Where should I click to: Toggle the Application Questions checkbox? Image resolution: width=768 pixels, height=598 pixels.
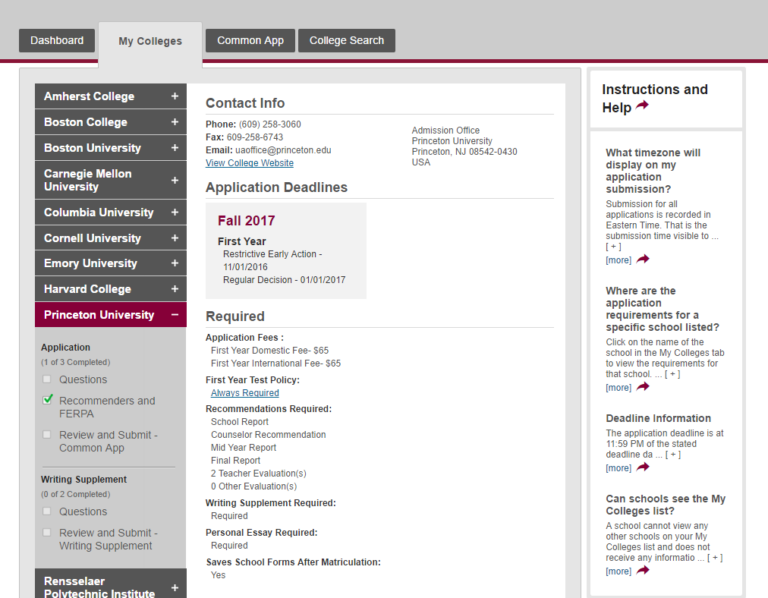coord(47,380)
